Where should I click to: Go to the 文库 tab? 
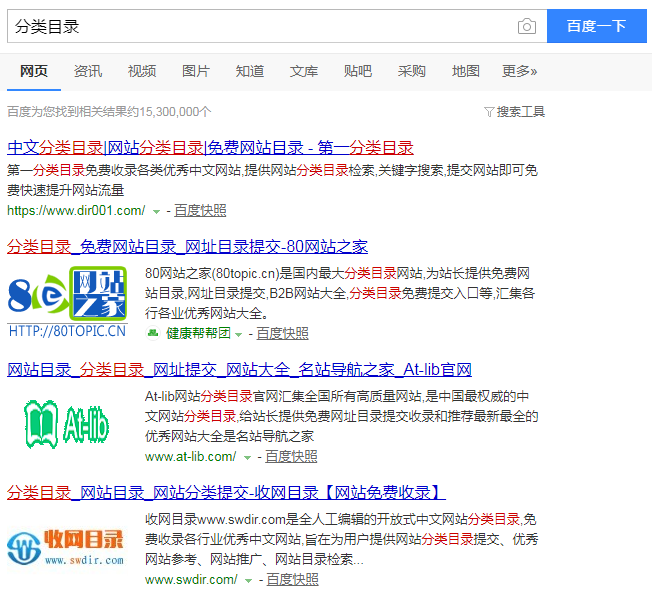pyautogui.click(x=304, y=71)
